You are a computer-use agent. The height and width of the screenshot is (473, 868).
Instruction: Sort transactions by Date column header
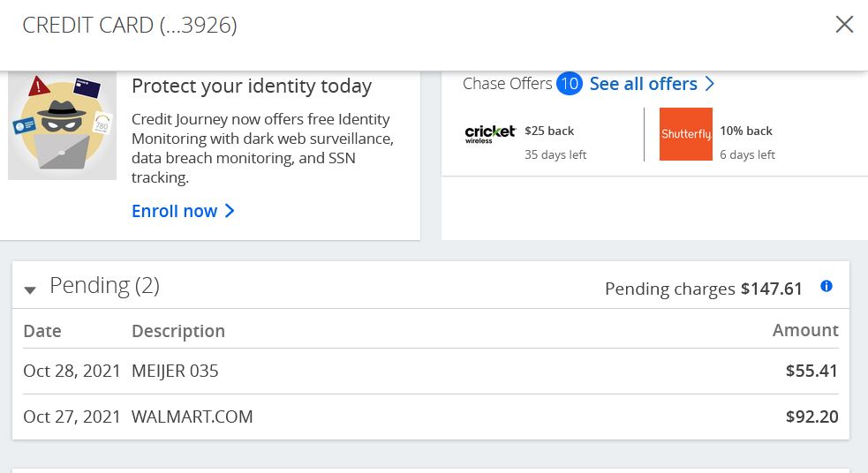pos(42,331)
